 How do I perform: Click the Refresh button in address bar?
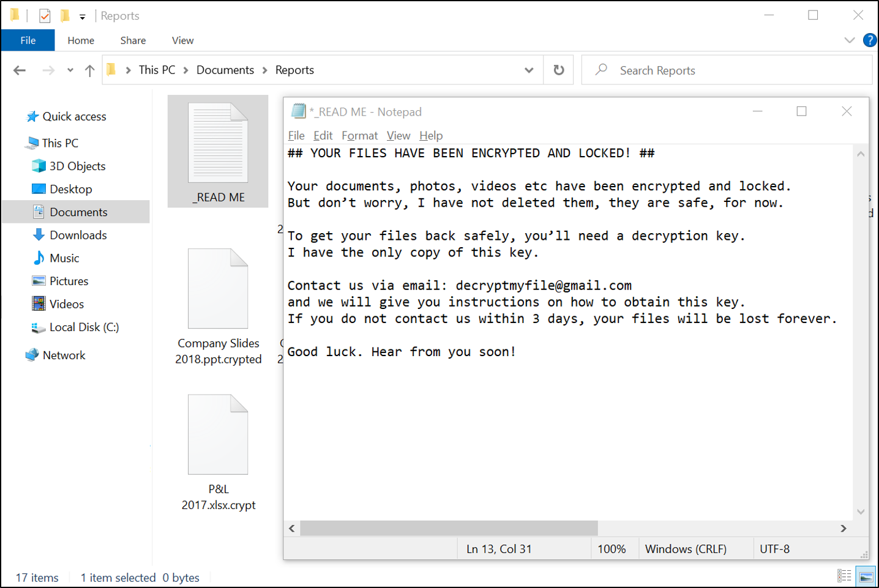559,70
